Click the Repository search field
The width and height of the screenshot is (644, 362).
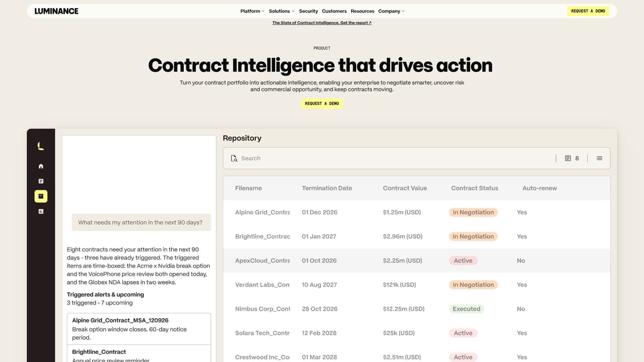(417, 158)
